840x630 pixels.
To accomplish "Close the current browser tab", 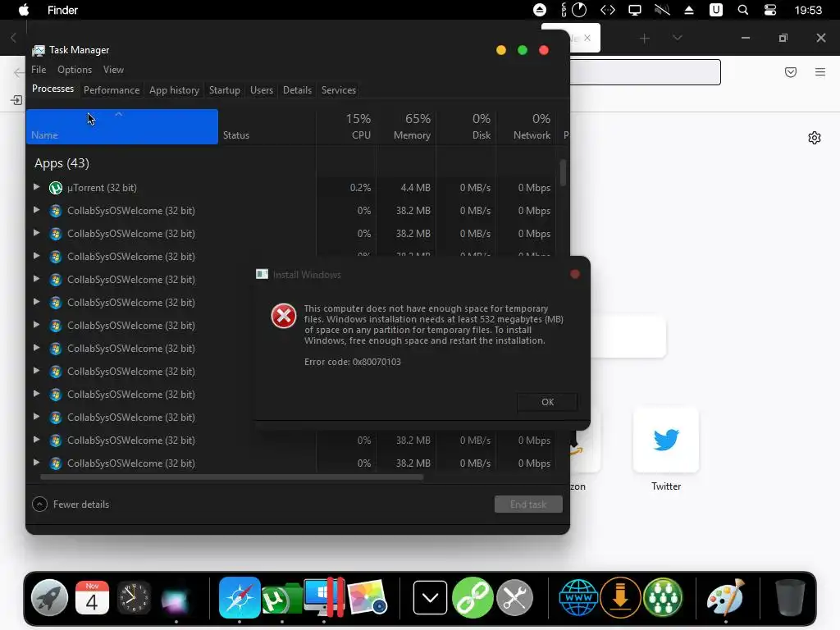I will coord(587,38).
